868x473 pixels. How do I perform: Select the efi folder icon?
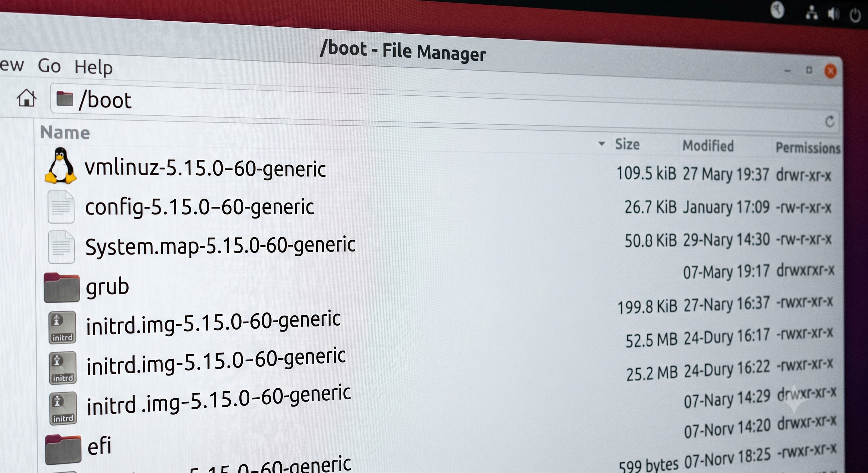pos(63,449)
